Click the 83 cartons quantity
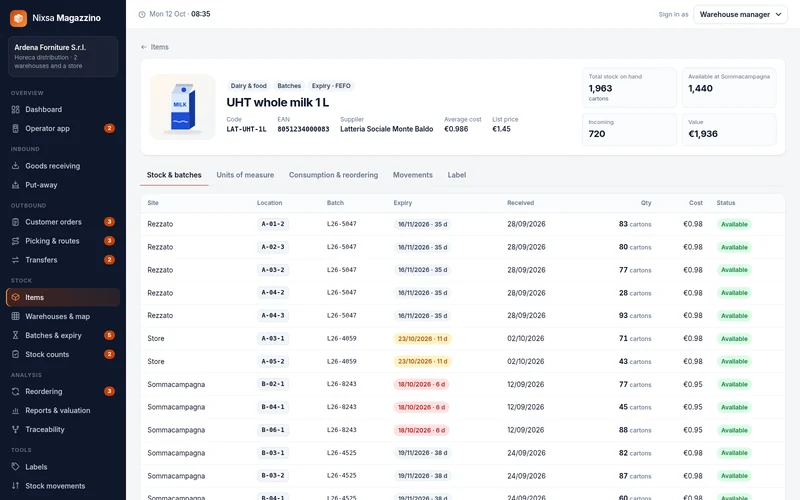The height and width of the screenshot is (500, 800). tap(635, 224)
